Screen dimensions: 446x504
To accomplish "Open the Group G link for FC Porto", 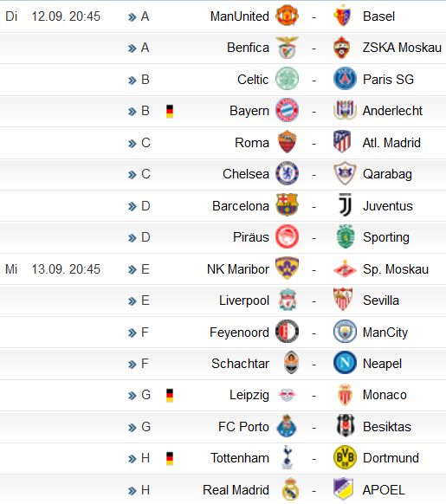I will click(145, 427).
